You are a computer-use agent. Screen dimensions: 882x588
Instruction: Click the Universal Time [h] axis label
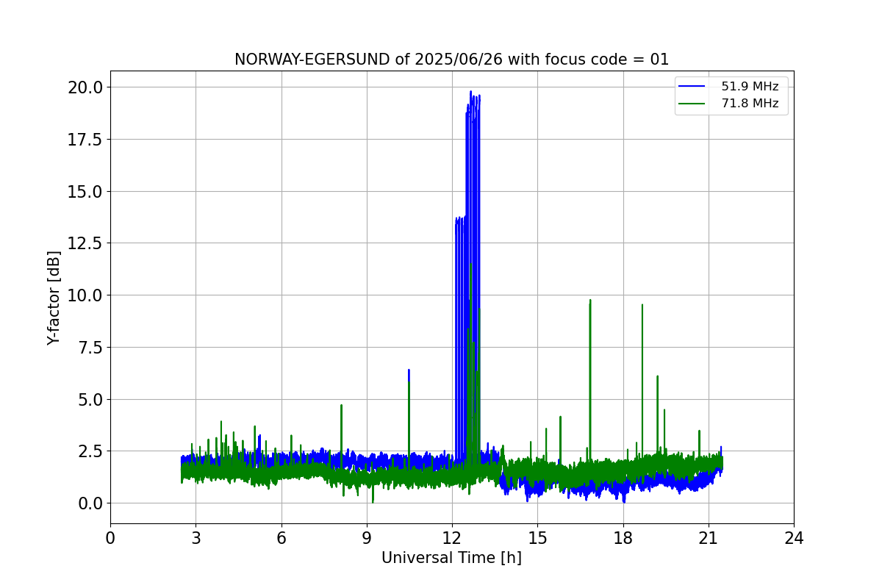click(x=451, y=558)
